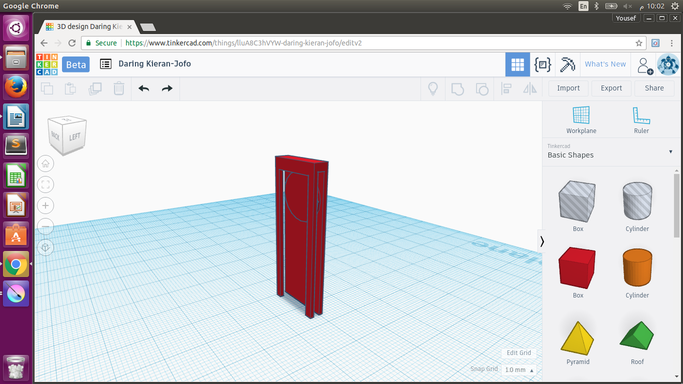Click the Beta badge button
The image size is (683, 384).
(76, 64)
